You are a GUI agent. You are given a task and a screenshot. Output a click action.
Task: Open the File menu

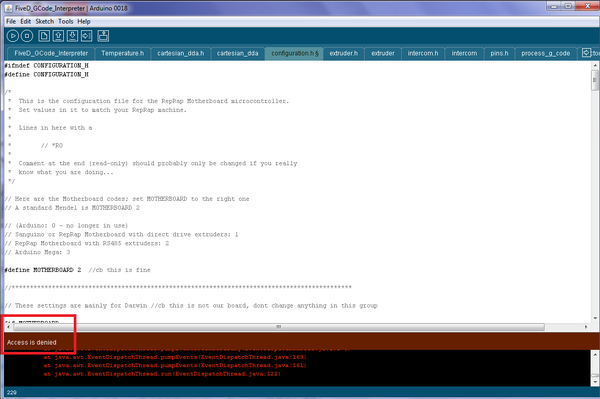click(11, 21)
